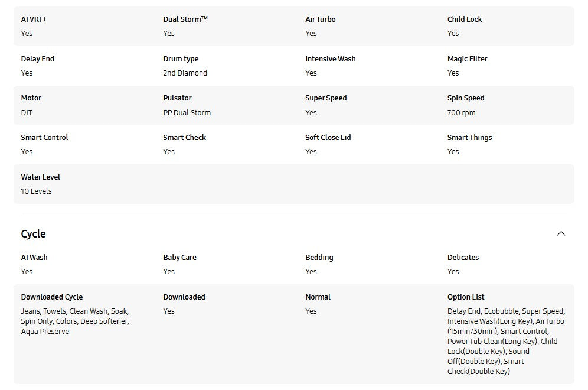This screenshot has height=390, width=588.
Task: Click the Magic Filter label
Action: point(467,58)
